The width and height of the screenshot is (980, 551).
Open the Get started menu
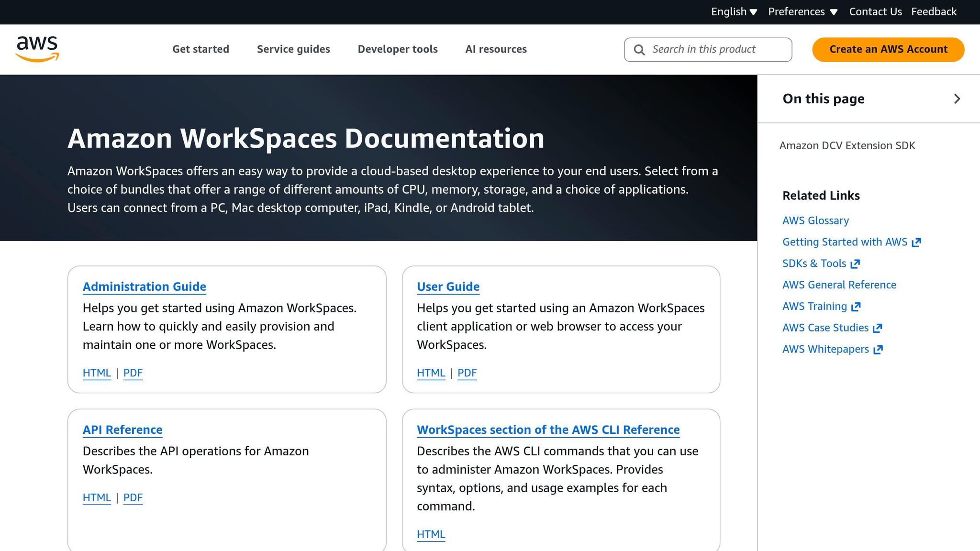pyautogui.click(x=201, y=49)
